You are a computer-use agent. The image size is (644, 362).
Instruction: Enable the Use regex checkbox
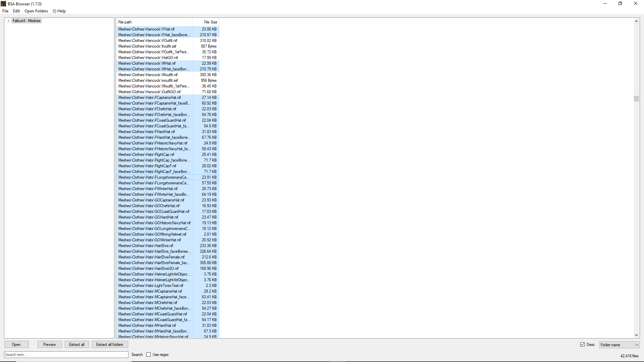[x=149, y=355]
